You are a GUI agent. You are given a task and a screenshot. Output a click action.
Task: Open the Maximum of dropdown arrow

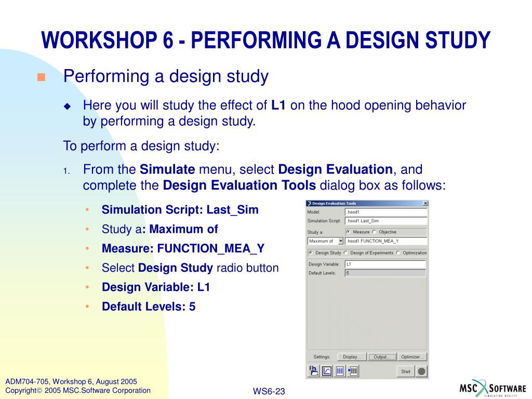(x=341, y=241)
